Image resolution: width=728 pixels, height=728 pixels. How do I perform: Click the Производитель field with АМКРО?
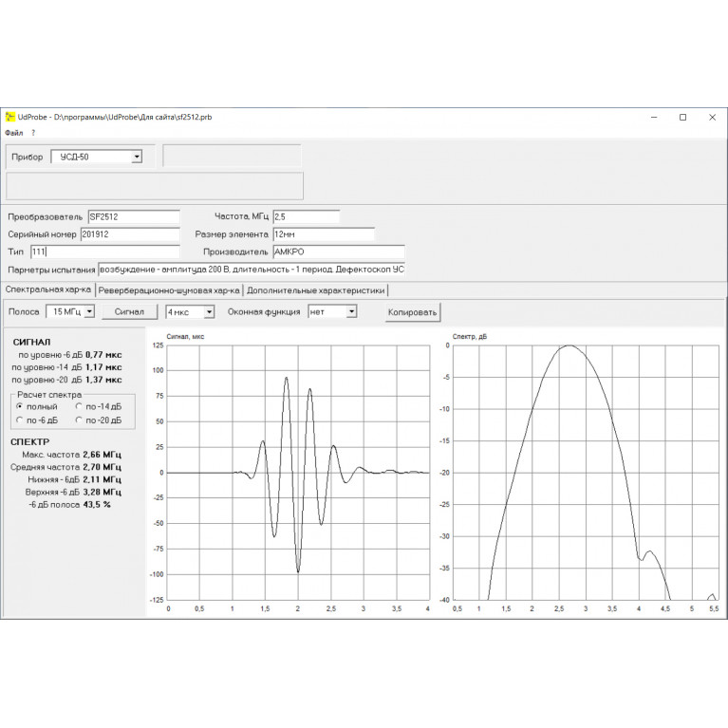tap(339, 252)
